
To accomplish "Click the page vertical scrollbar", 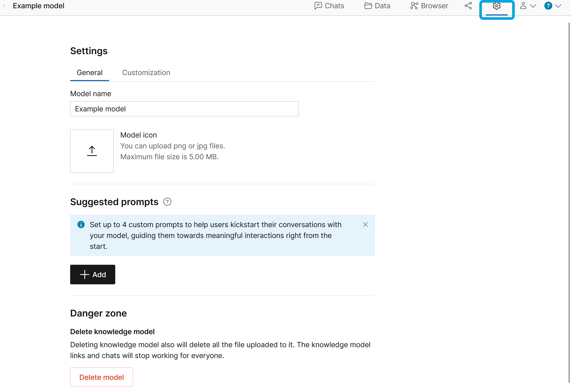I will tap(569, 196).
